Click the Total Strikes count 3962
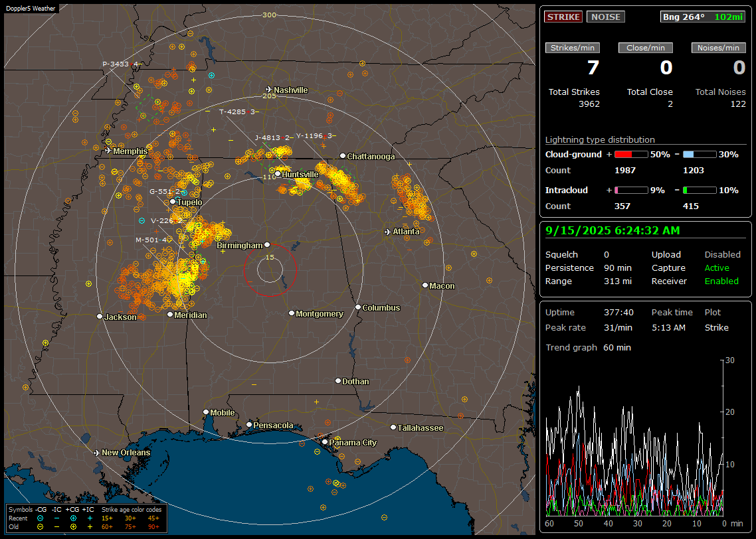756x539 pixels. click(589, 104)
